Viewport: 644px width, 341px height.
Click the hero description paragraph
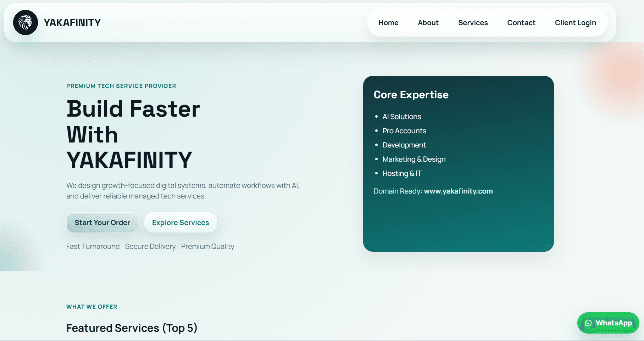coord(183,191)
